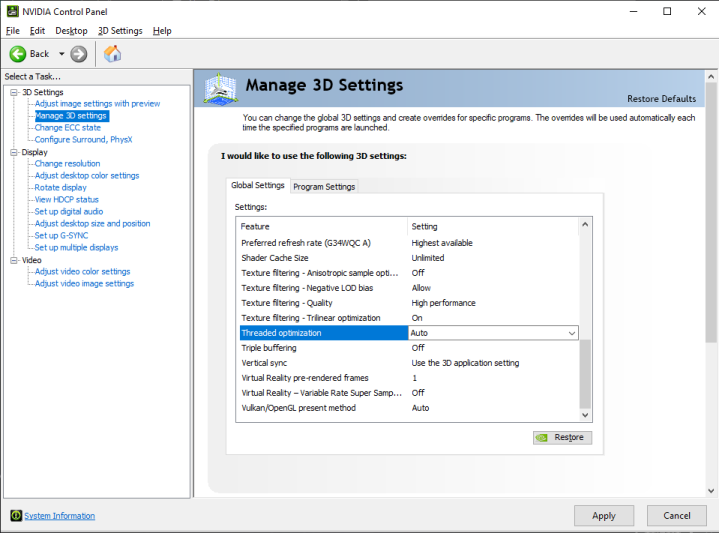Click the green Back arrow icon
Viewport: 719px width, 533px height.
click(x=18, y=54)
